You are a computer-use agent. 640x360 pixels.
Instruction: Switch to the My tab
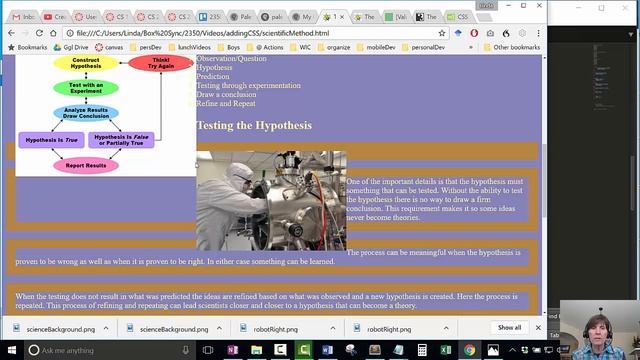[x=302, y=17]
